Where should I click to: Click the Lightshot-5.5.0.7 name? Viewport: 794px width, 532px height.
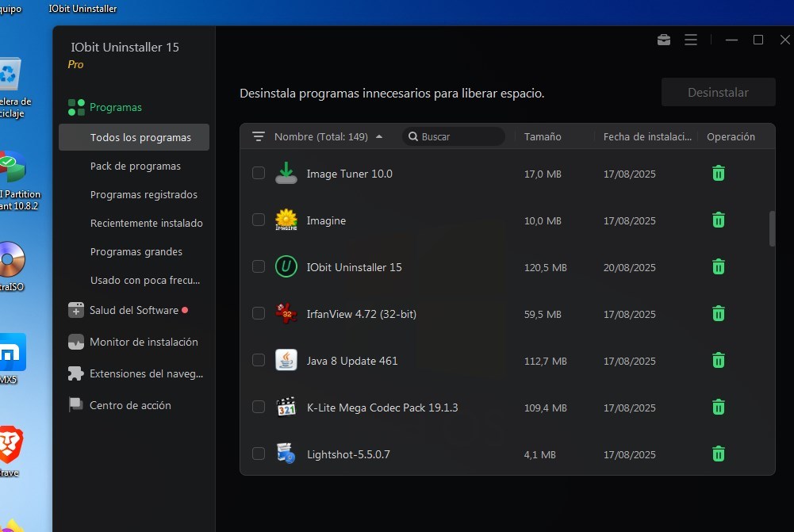tap(348, 454)
